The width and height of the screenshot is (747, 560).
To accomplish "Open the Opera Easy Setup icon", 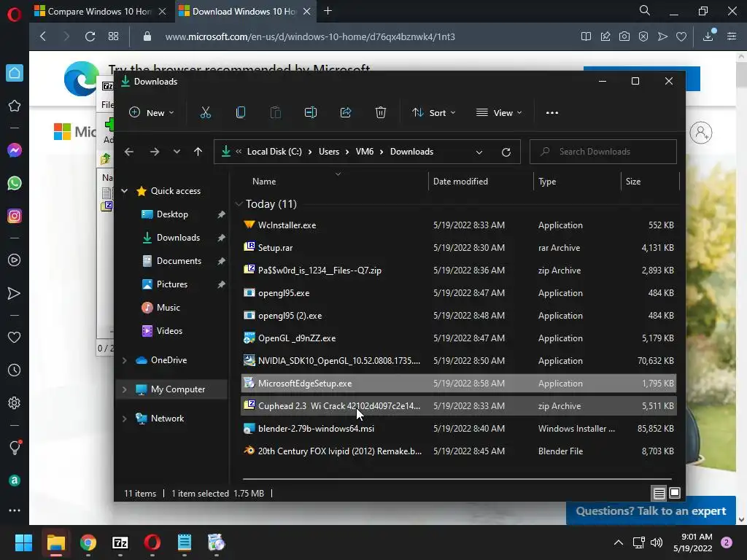I will [x=732, y=36].
